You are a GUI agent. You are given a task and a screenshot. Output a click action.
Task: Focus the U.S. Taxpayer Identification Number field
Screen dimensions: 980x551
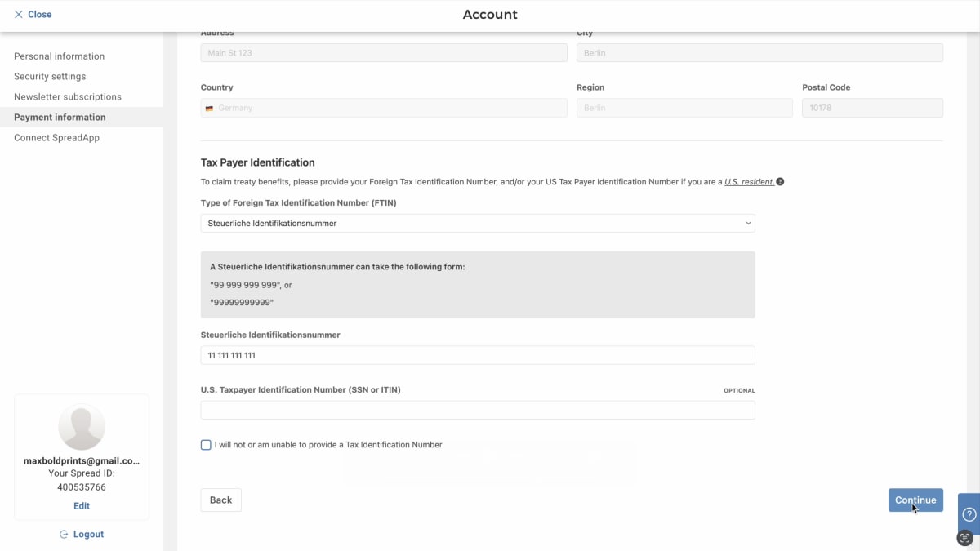click(x=478, y=410)
